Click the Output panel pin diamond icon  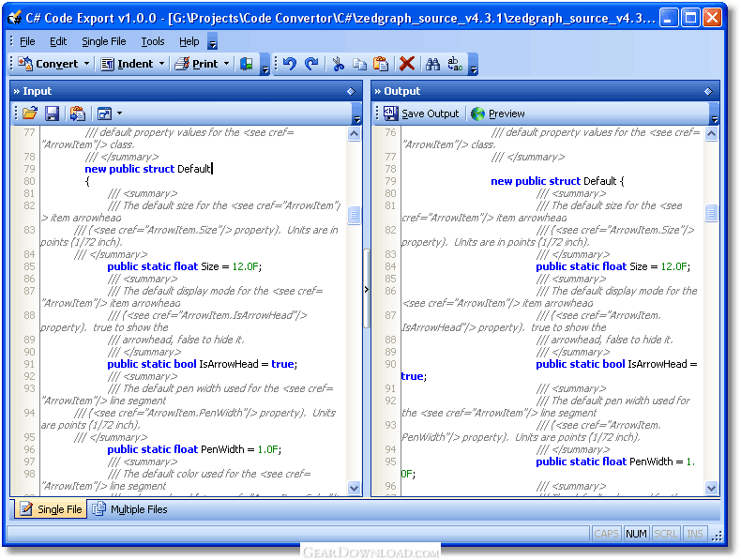pos(708,91)
